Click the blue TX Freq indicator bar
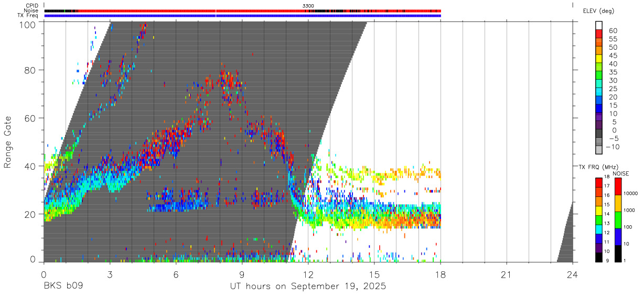This screenshot has height=297, width=644. pyautogui.click(x=243, y=16)
